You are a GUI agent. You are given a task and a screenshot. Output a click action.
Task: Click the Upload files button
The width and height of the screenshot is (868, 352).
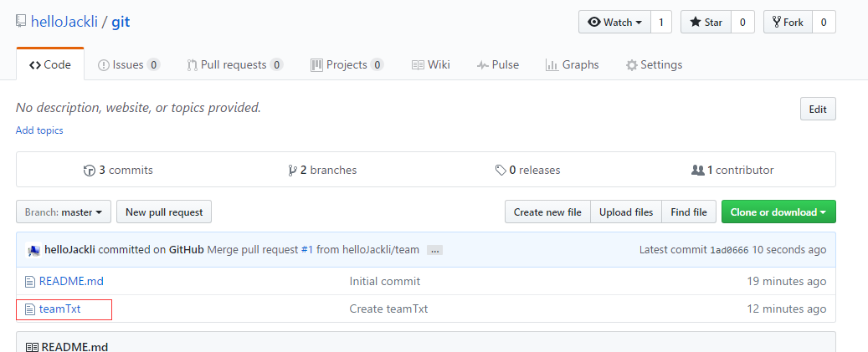(x=626, y=212)
